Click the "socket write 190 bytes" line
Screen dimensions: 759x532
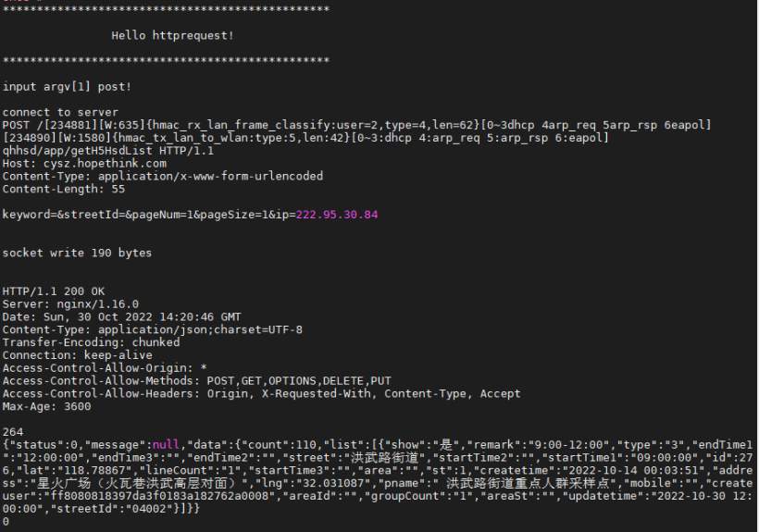coord(77,253)
